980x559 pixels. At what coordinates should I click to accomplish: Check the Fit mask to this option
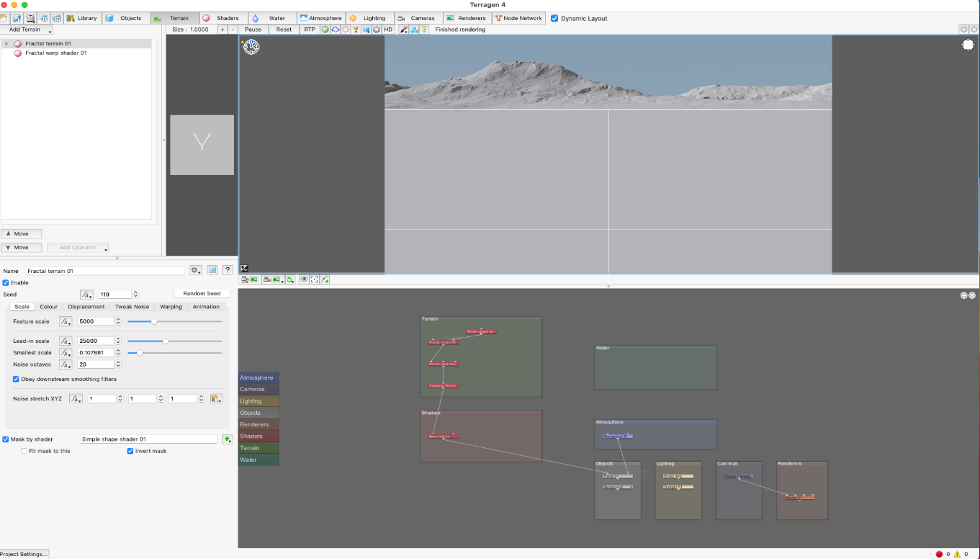point(24,451)
